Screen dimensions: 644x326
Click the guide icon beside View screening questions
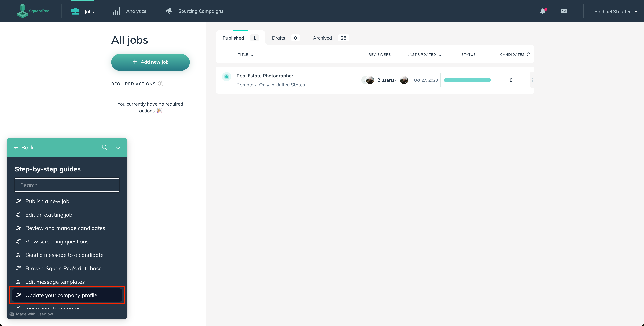(x=19, y=241)
